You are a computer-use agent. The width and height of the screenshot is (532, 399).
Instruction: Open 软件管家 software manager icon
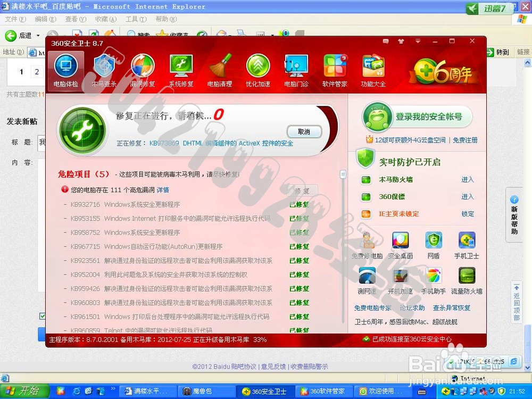335,70
